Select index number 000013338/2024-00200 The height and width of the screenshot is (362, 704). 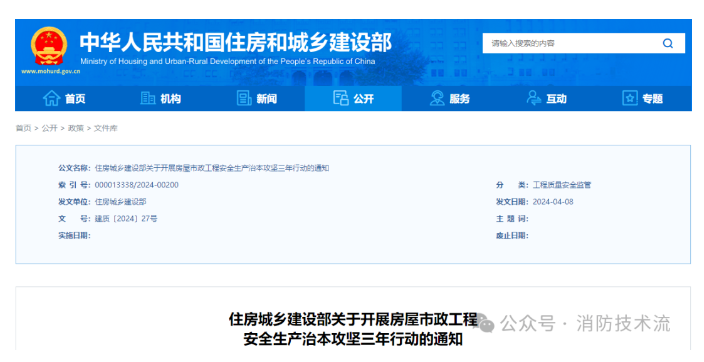(136, 185)
